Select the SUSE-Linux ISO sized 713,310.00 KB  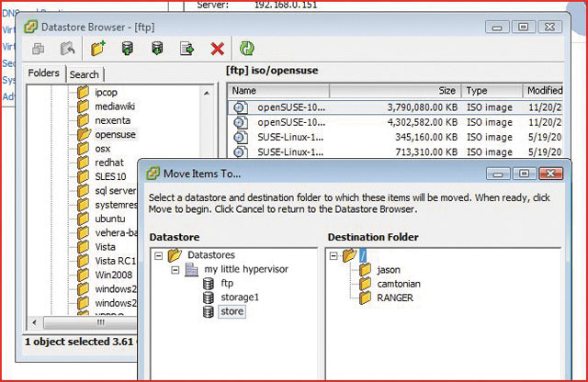coord(395,152)
